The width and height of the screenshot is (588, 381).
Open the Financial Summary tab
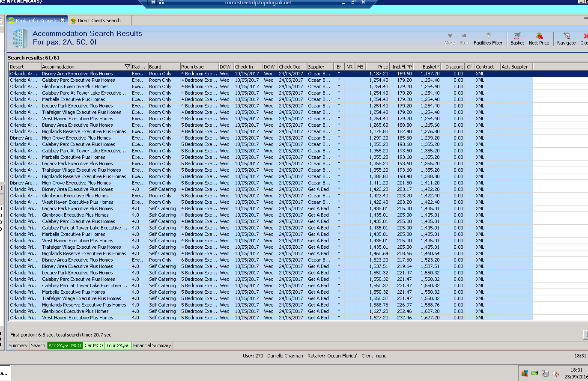pos(152,345)
